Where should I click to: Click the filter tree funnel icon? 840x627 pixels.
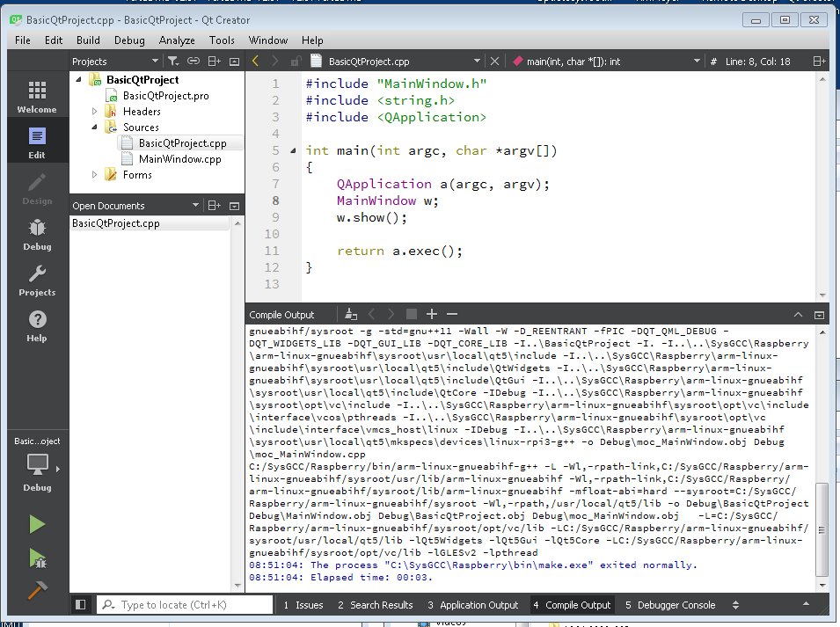[173, 61]
